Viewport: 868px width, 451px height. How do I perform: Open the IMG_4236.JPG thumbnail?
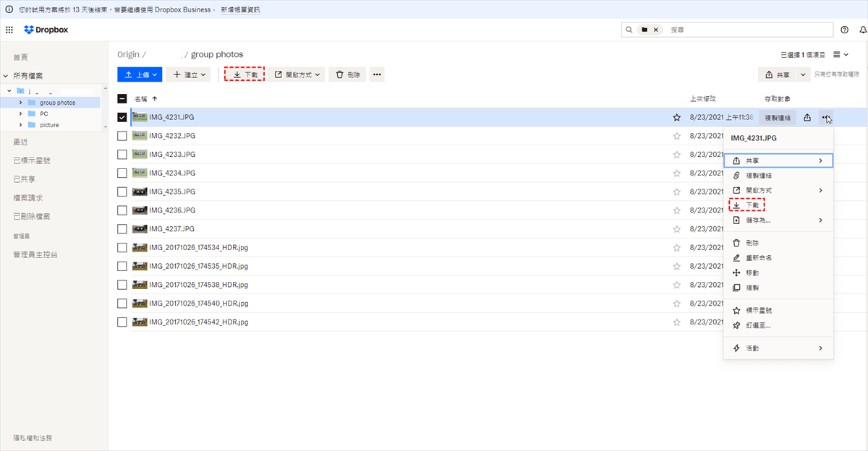140,210
